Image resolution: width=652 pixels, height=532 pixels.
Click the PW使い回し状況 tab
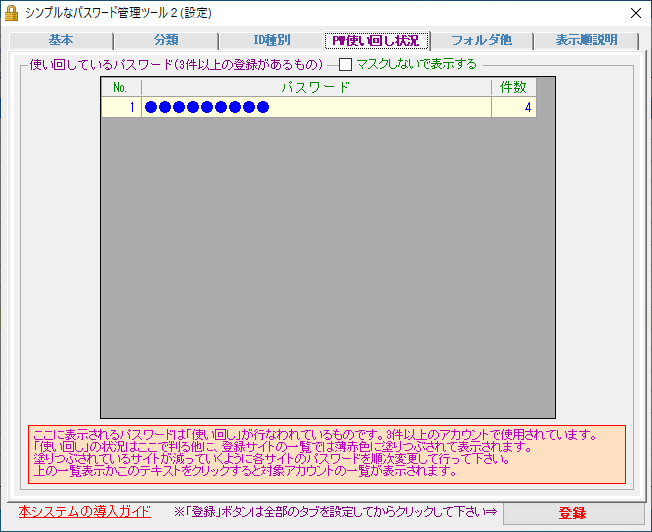[376, 40]
